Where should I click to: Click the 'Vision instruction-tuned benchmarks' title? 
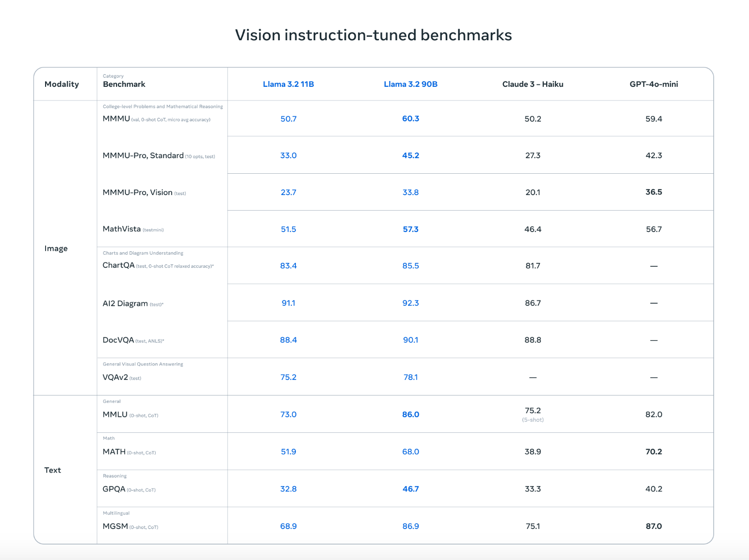click(x=374, y=35)
